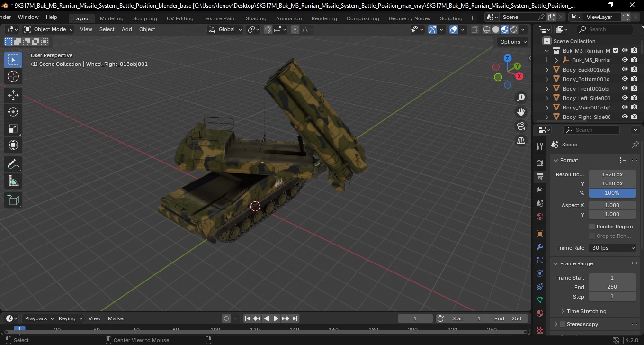Open the Modifiers wrench tab

(540, 247)
